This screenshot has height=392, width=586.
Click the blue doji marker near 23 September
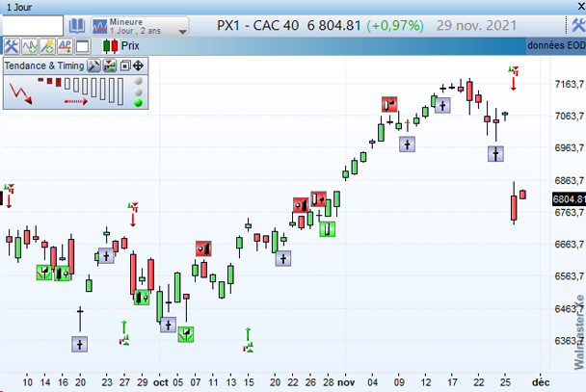[106, 256]
